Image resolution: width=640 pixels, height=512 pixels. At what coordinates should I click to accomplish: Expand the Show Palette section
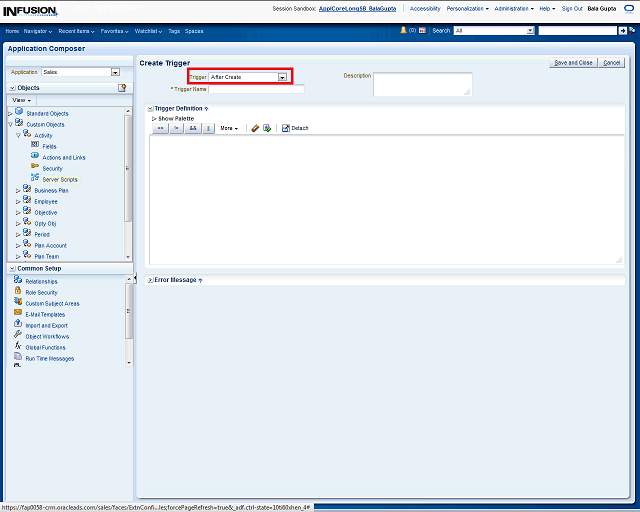[154, 119]
